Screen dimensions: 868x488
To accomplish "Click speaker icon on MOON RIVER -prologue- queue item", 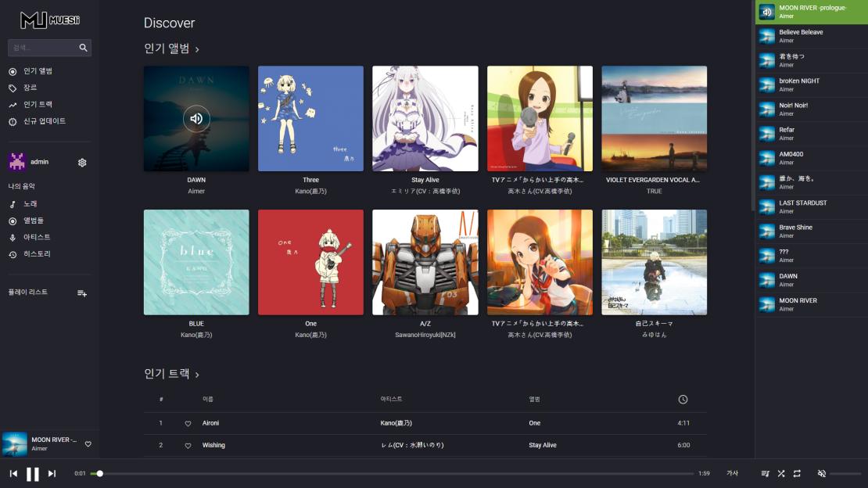I will (766, 12).
